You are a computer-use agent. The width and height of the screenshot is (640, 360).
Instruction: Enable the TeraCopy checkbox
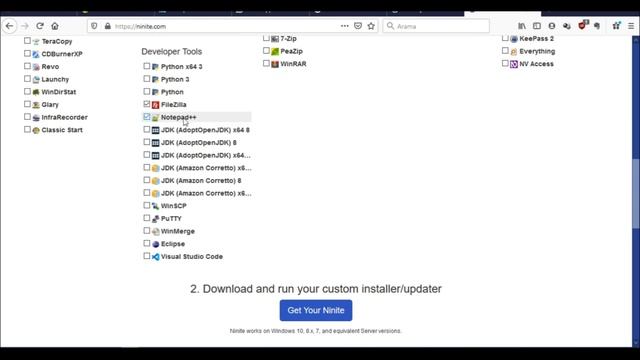[27, 40]
